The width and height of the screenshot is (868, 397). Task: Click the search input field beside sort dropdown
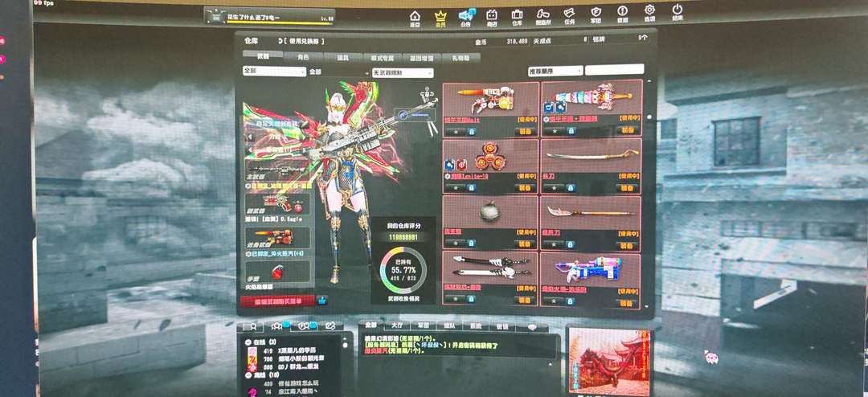click(x=615, y=70)
